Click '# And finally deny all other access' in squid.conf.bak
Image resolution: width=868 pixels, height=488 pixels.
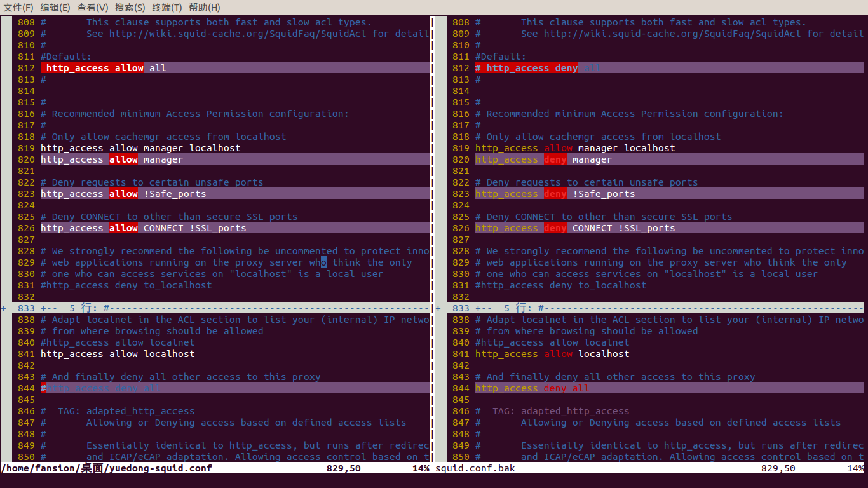tap(615, 377)
